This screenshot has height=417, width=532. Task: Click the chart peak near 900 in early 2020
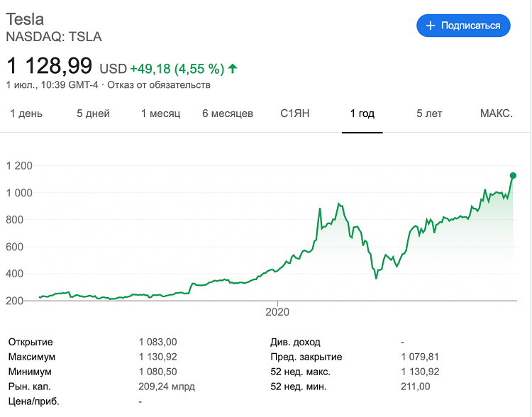pos(340,204)
